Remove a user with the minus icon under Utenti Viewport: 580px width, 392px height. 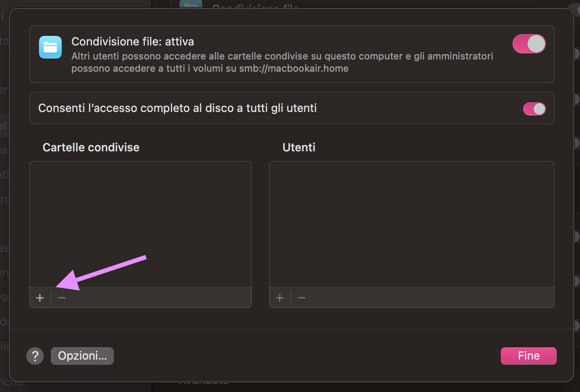pyautogui.click(x=301, y=297)
